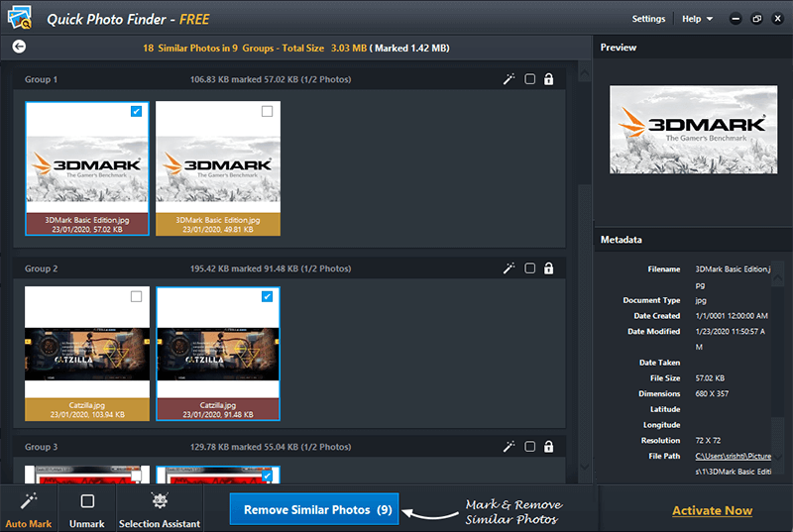
Task: Check the first Catzilla.jpg photo
Action: 136,296
